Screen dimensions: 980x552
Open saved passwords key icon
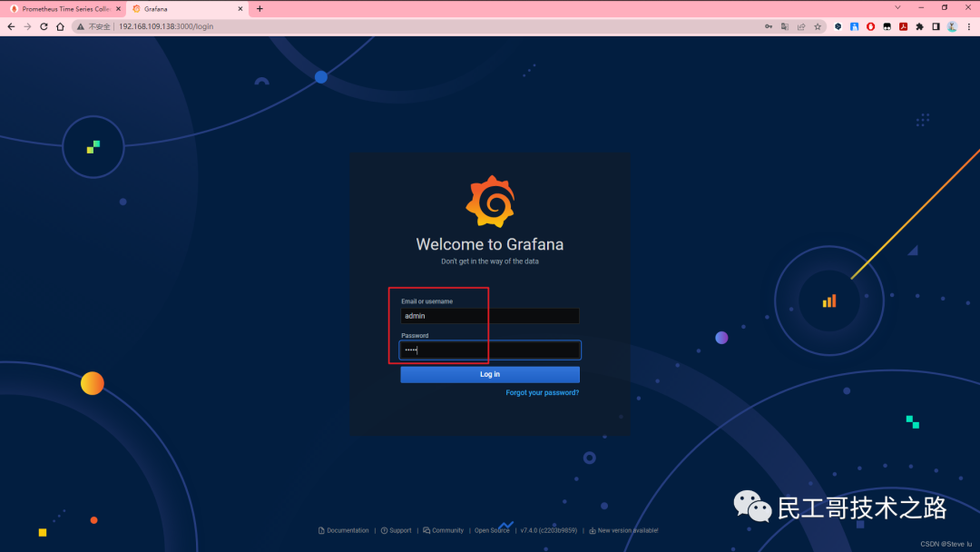tap(769, 26)
